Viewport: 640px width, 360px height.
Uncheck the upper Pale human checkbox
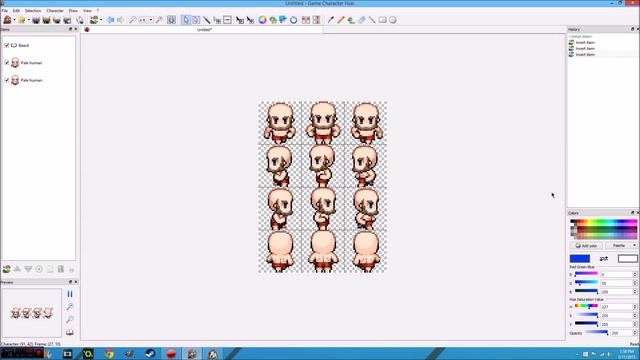tap(7, 62)
